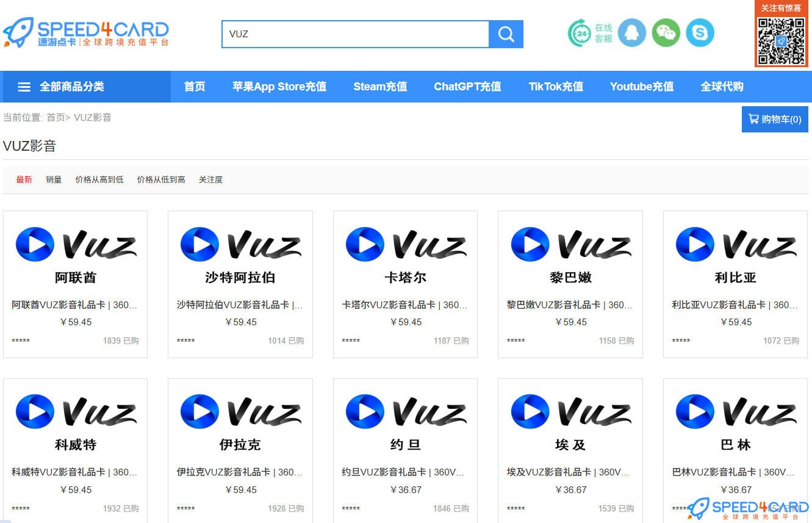Click 埃及VUZ影音礼品卡 product title

coord(568,472)
